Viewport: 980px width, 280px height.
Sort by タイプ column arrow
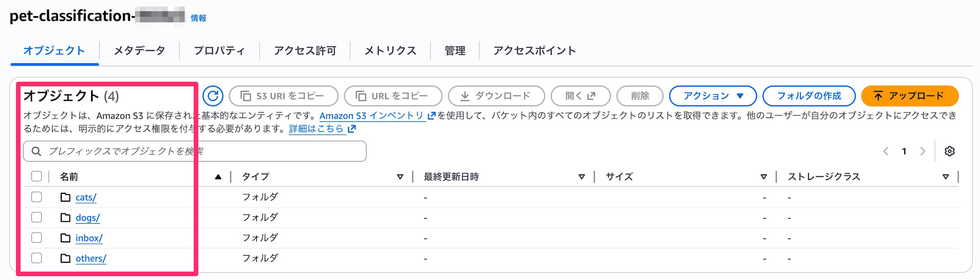(x=400, y=177)
